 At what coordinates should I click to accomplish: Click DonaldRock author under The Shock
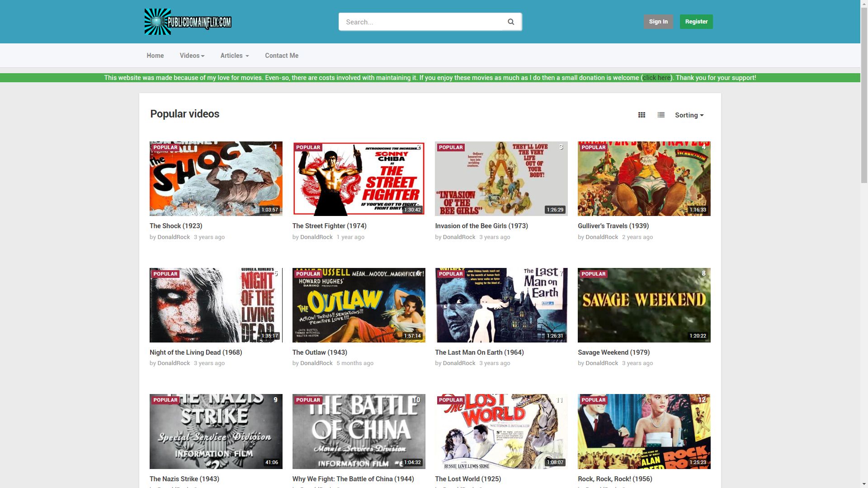pos(174,237)
